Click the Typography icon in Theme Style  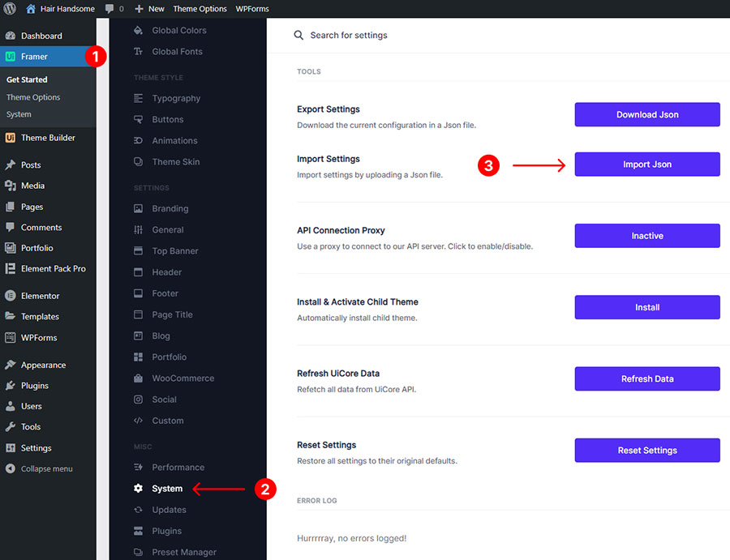pos(138,99)
